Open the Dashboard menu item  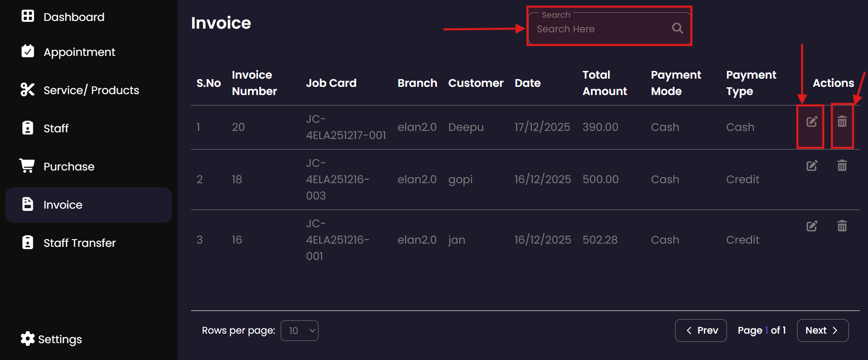(x=74, y=17)
